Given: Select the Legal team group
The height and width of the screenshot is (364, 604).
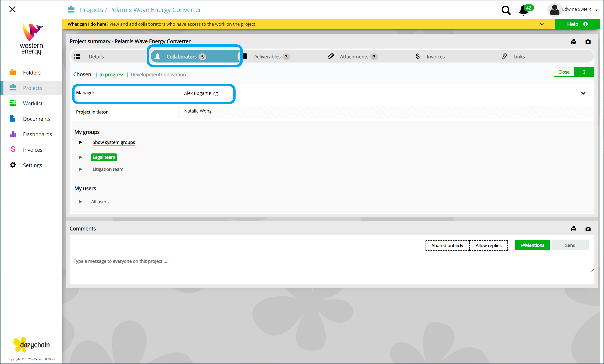Looking at the screenshot, I should pyautogui.click(x=104, y=157).
